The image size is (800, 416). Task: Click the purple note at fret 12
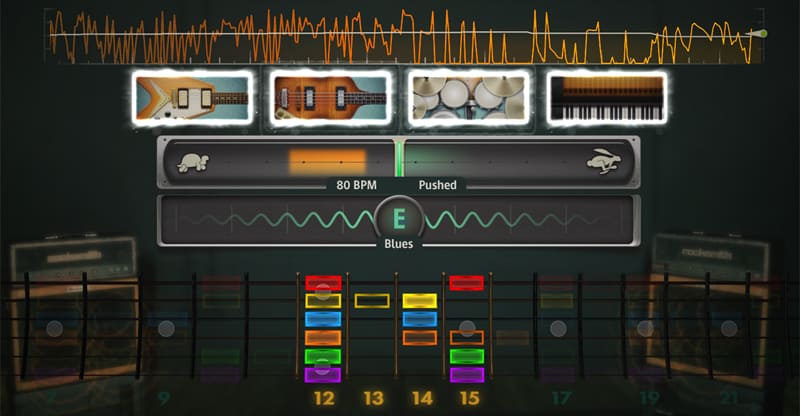click(x=323, y=375)
